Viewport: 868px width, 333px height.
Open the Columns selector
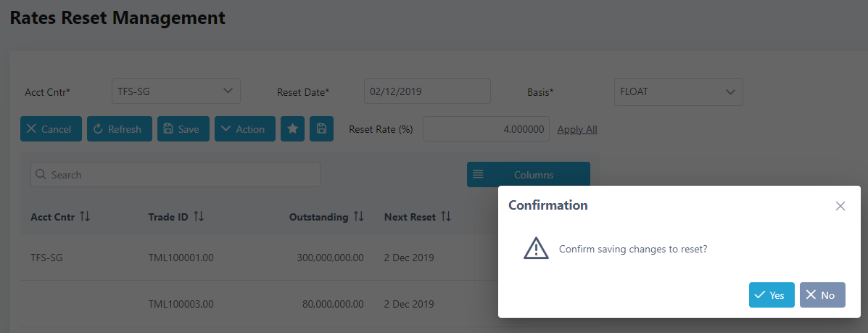(x=528, y=175)
